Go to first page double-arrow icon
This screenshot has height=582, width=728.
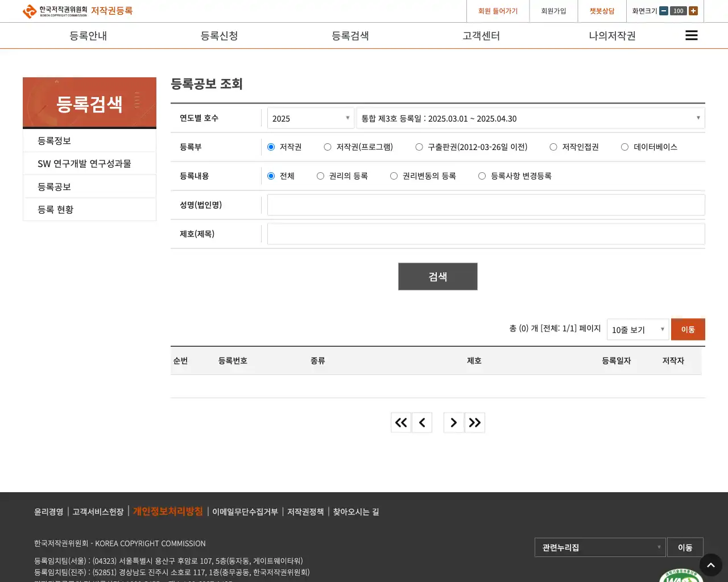pos(401,422)
